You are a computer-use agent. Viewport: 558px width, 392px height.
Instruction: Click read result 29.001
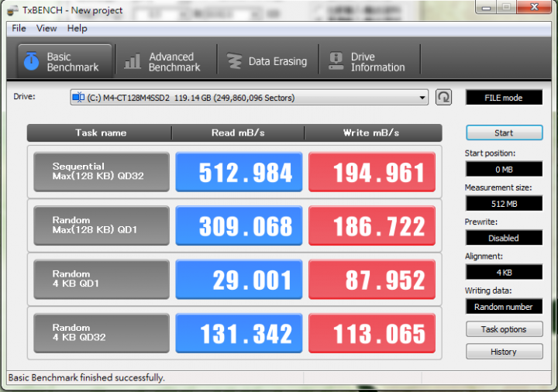point(239,279)
